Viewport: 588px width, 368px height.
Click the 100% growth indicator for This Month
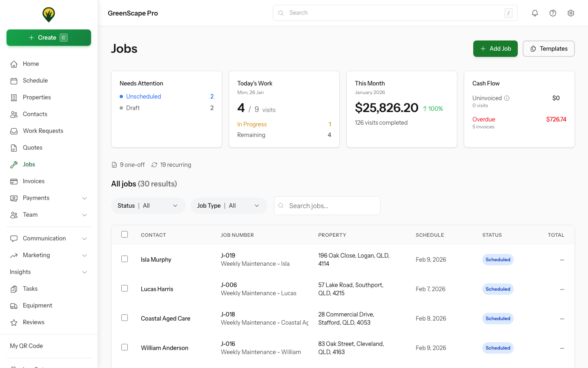(x=432, y=108)
